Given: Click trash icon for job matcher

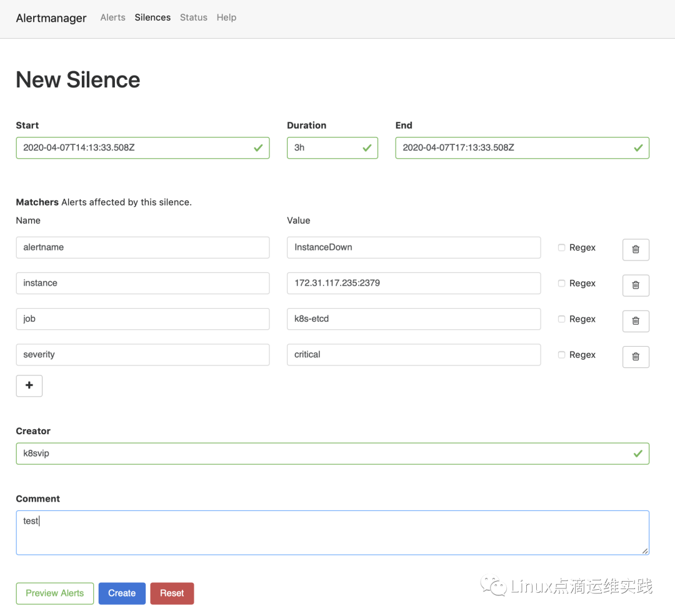Looking at the screenshot, I should click(636, 320).
